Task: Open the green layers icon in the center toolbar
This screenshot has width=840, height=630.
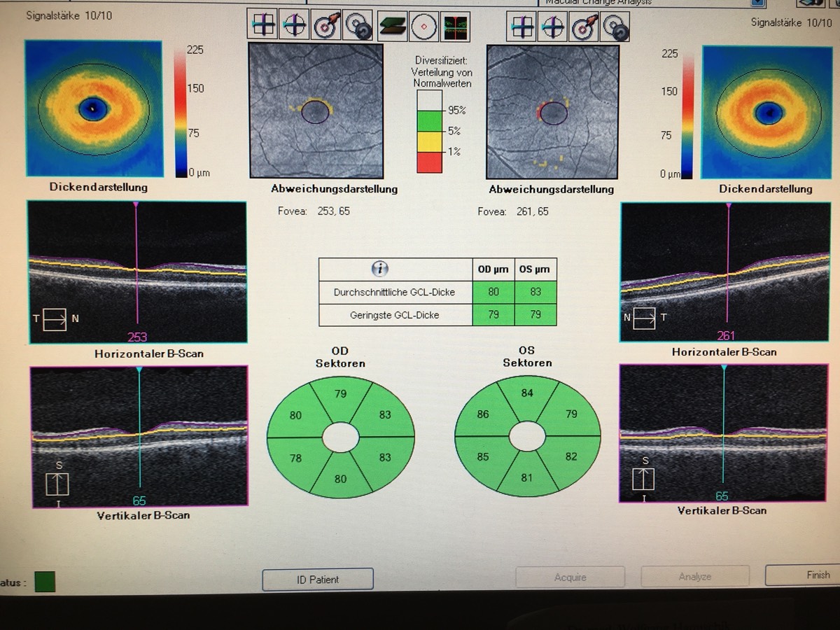Action: click(x=393, y=27)
